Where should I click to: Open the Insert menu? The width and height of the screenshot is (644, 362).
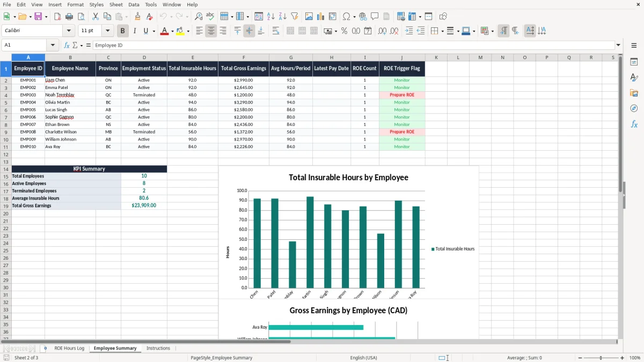(55, 4)
